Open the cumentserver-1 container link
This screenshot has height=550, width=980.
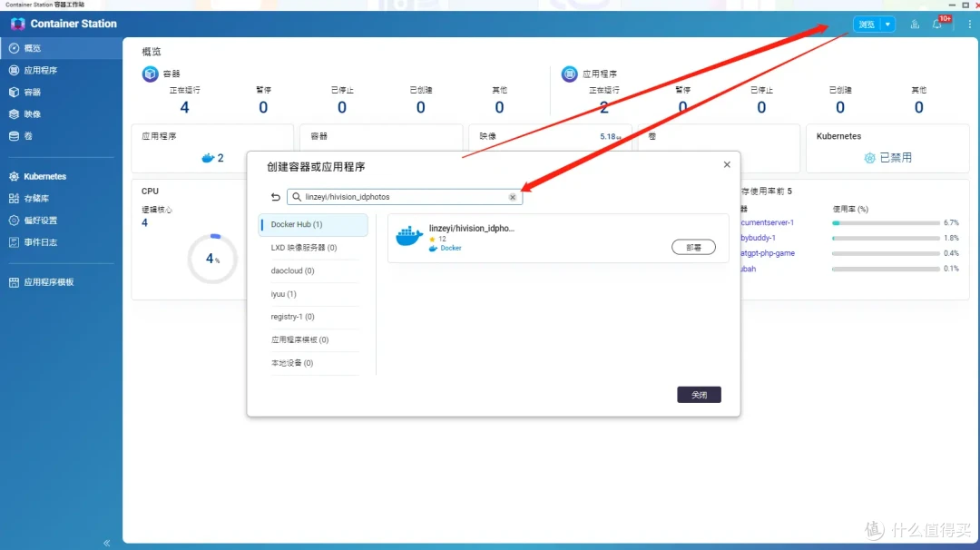pos(768,222)
